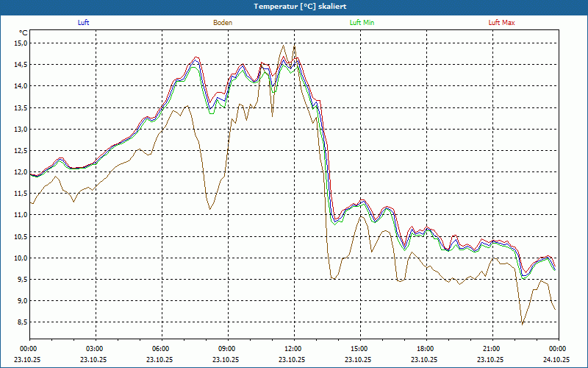Click the 13,5 y-axis label
The height and width of the screenshot is (368, 588).
[21, 107]
